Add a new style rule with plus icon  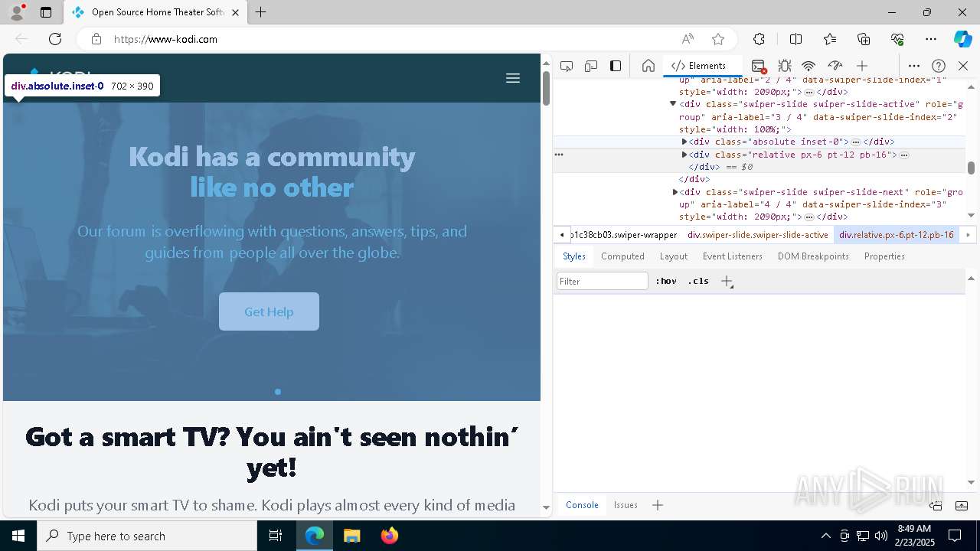727,281
